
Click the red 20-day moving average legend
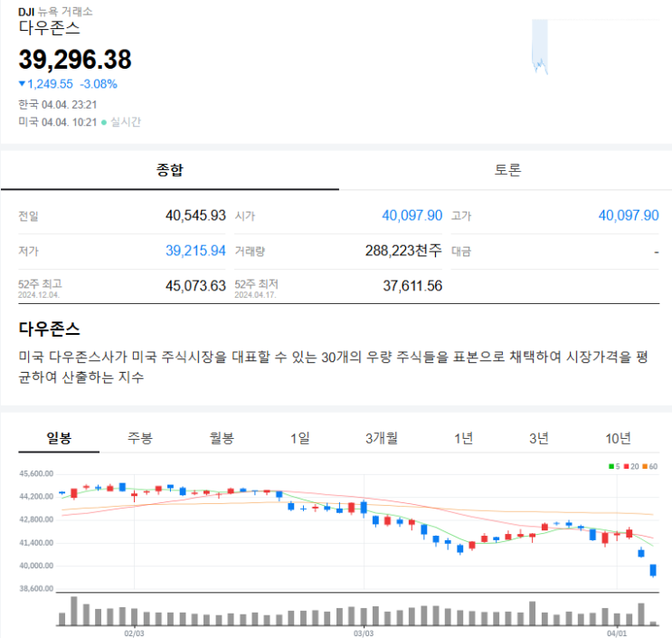pos(631,466)
